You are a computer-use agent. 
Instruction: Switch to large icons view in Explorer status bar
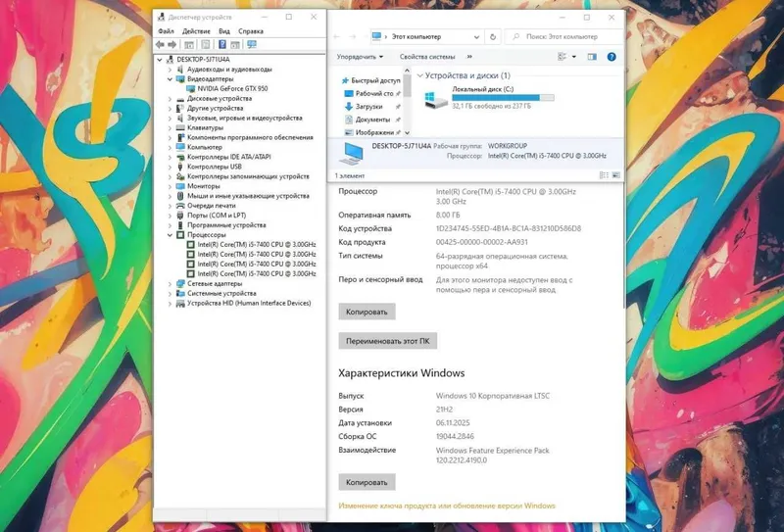616,175
